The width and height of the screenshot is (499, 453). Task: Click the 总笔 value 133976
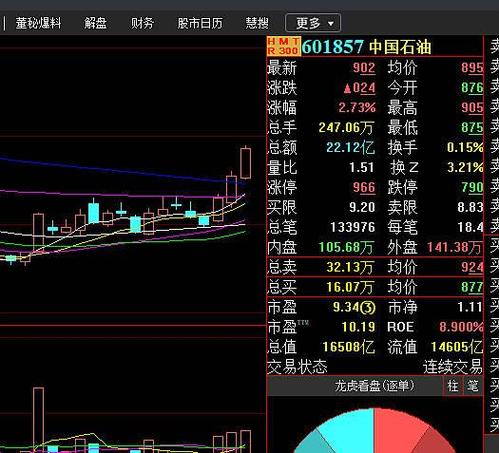click(x=352, y=227)
